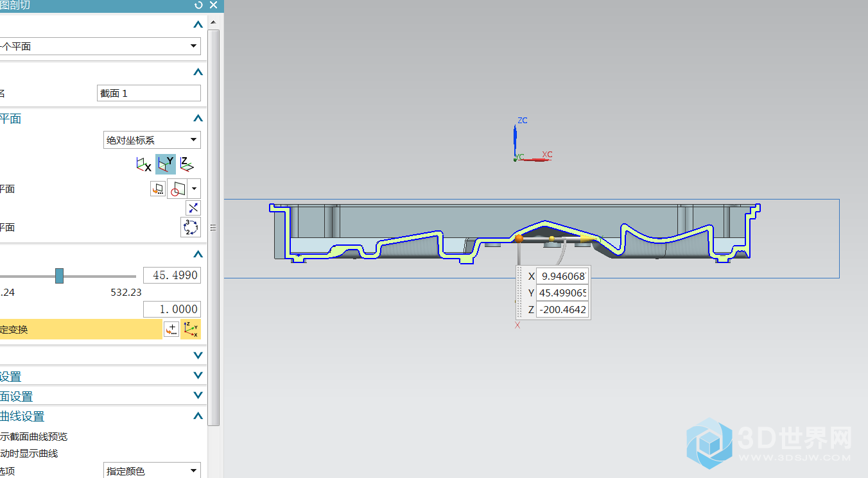Collapse the top type section chevron
Image resolution: width=868 pixels, height=478 pixels.
(198, 25)
